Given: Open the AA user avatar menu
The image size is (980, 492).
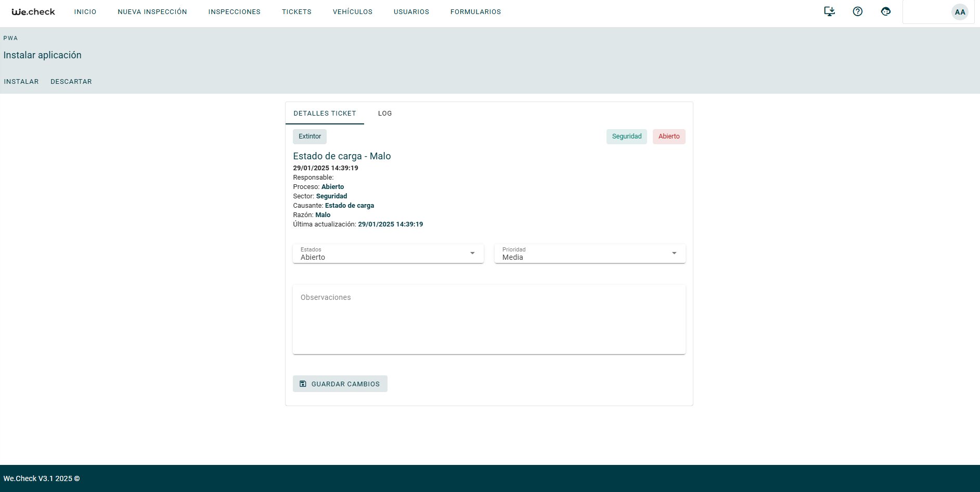Looking at the screenshot, I should click(959, 12).
